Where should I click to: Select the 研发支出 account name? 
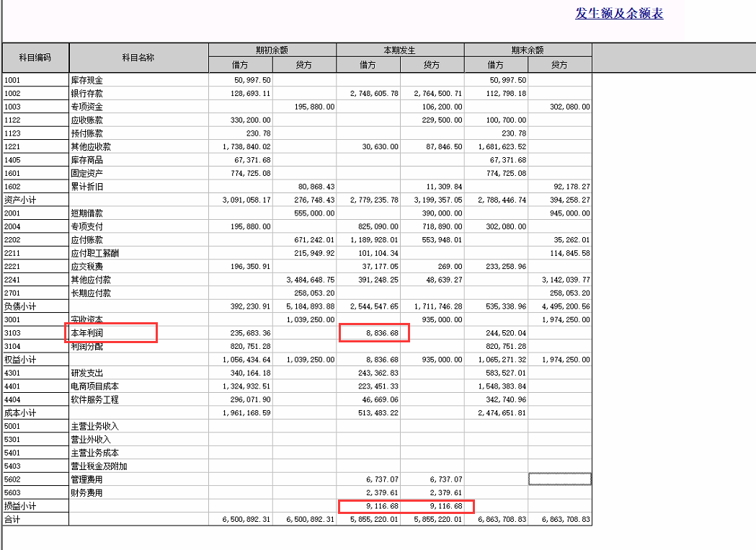[86, 373]
